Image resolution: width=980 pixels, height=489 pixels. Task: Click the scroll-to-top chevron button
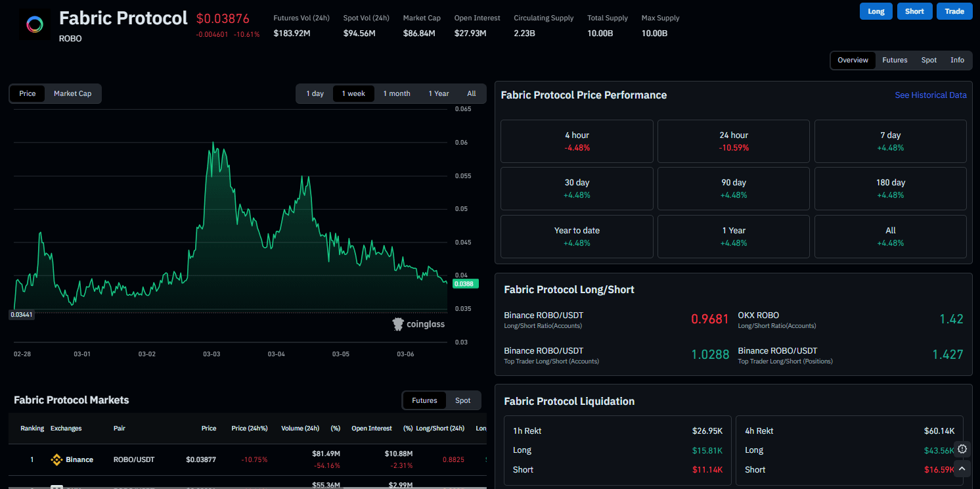tap(962, 469)
